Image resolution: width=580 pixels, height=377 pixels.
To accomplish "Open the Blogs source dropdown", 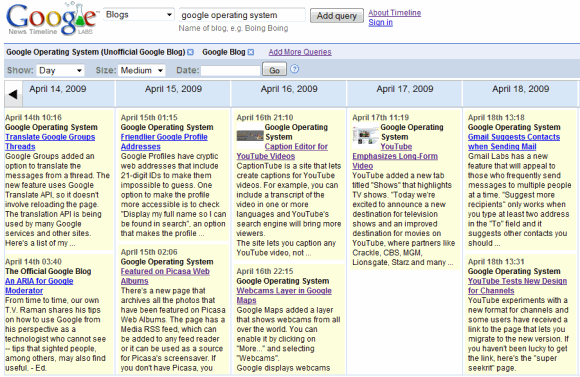I will pyautogui.click(x=139, y=14).
